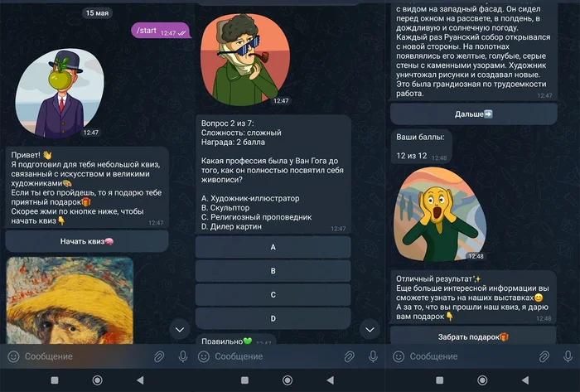
Task: Tap Android home circle in left panel
Action: (98, 380)
